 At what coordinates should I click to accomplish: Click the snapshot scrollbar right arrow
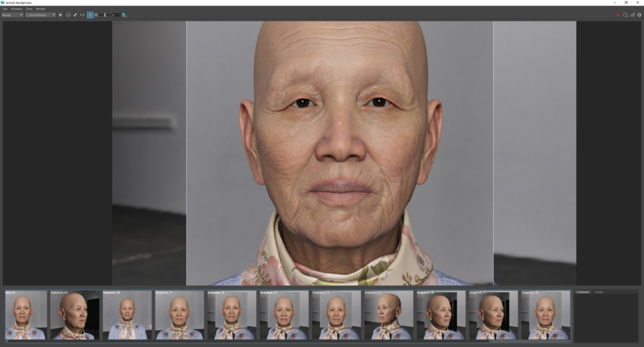coord(569,341)
